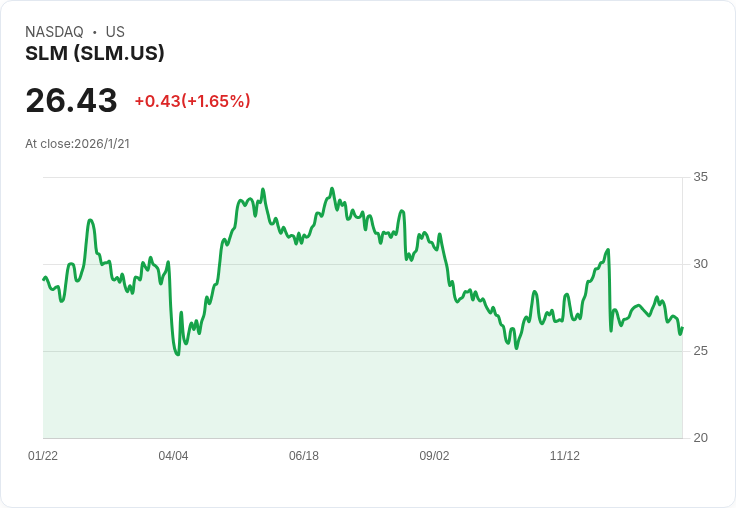The height and width of the screenshot is (508, 736).
Task: Open the SLM (SLM.US) stock title
Action: tap(95, 53)
